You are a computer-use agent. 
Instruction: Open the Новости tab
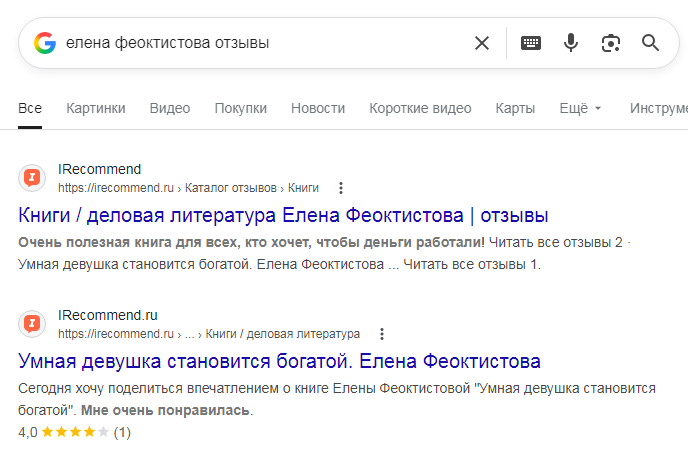point(318,108)
